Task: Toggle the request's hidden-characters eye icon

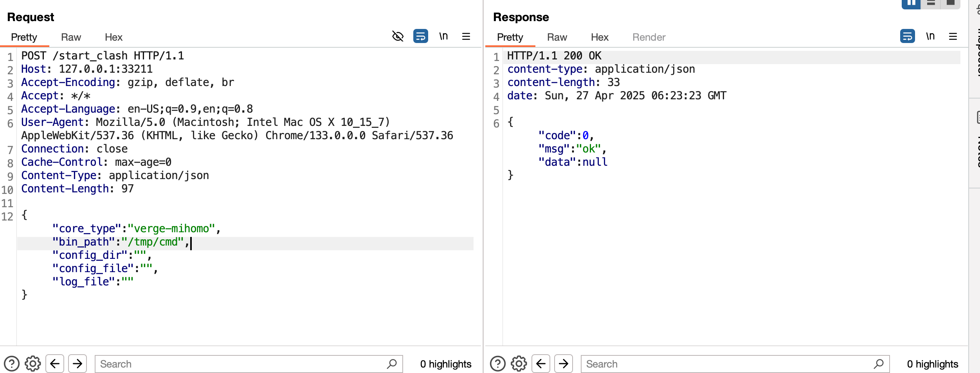Action: [x=398, y=36]
